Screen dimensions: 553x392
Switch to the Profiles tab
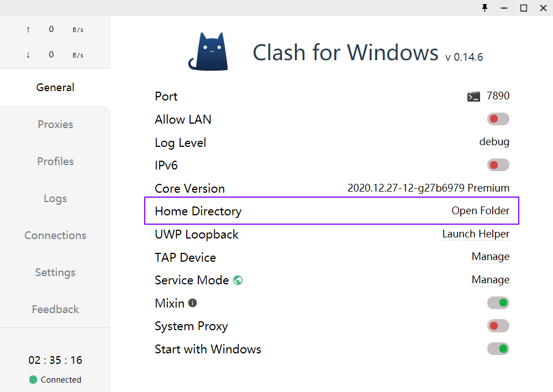click(x=55, y=161)
